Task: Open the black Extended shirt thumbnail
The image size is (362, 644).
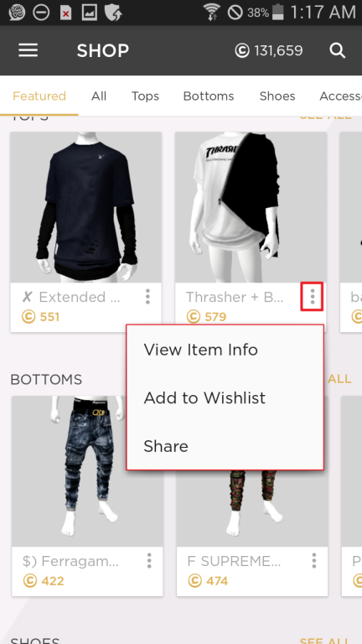Action: tap(85, 207)
